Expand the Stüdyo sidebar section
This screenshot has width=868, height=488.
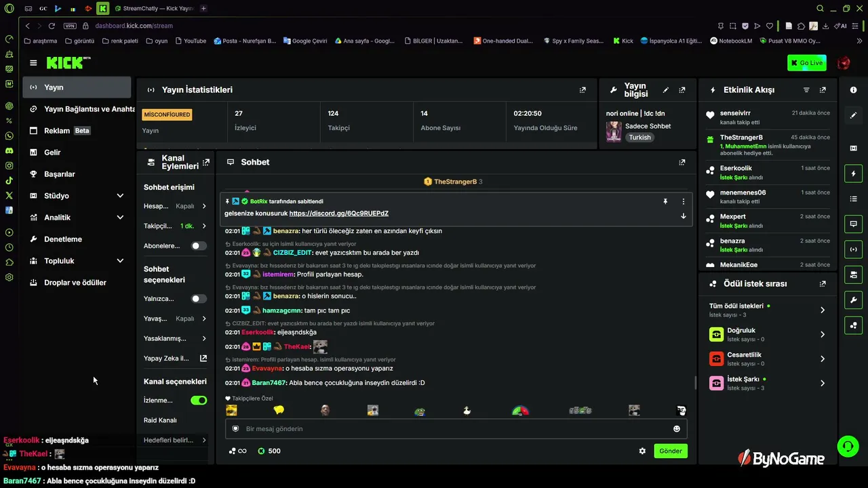click(x=77, y=196)
